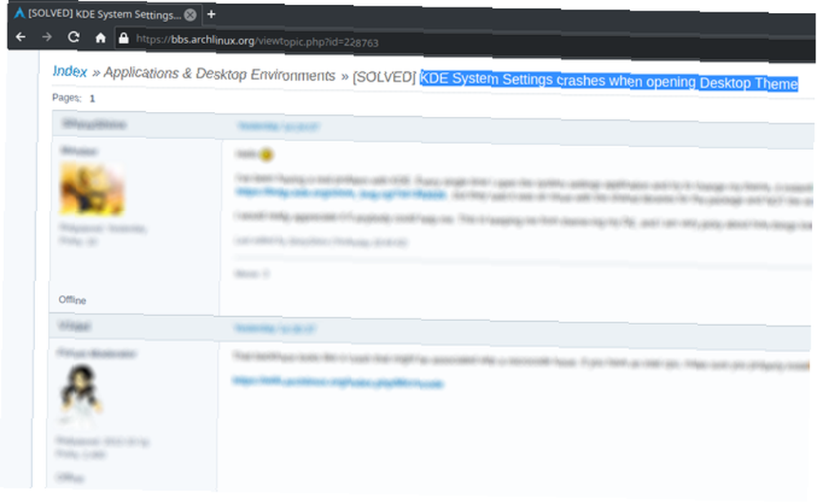Open the blue link in second post body

tap(337, 382)
